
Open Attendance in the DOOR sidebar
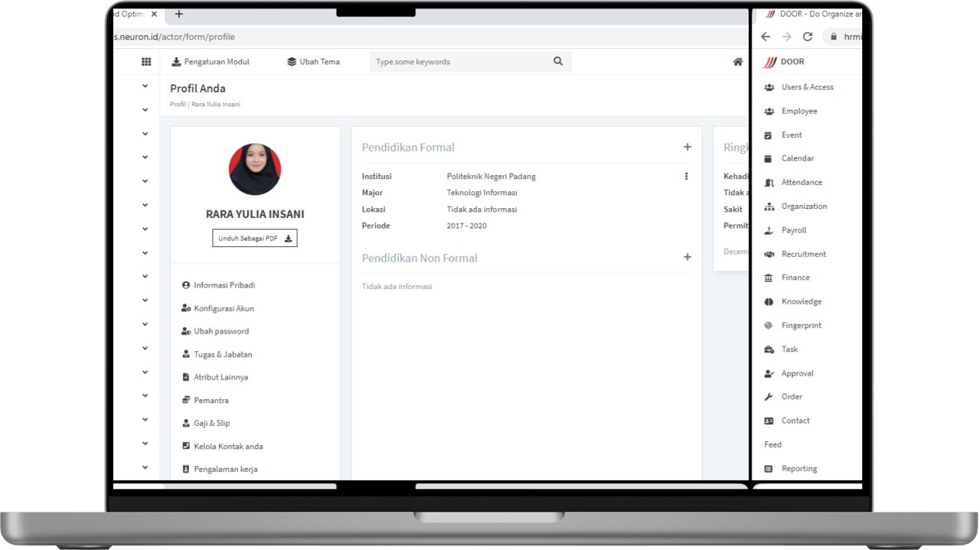pyautogui.click(x=801, y=183)
